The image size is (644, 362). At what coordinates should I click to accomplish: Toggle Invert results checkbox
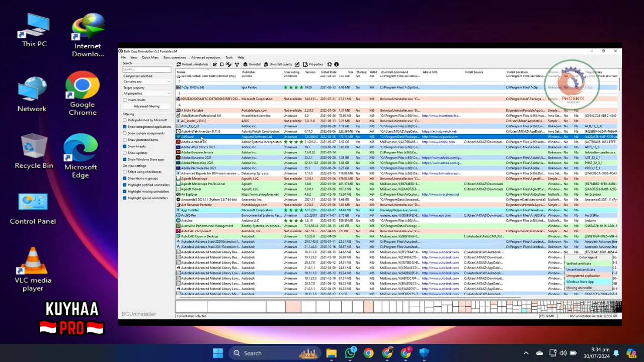[125, 100]
